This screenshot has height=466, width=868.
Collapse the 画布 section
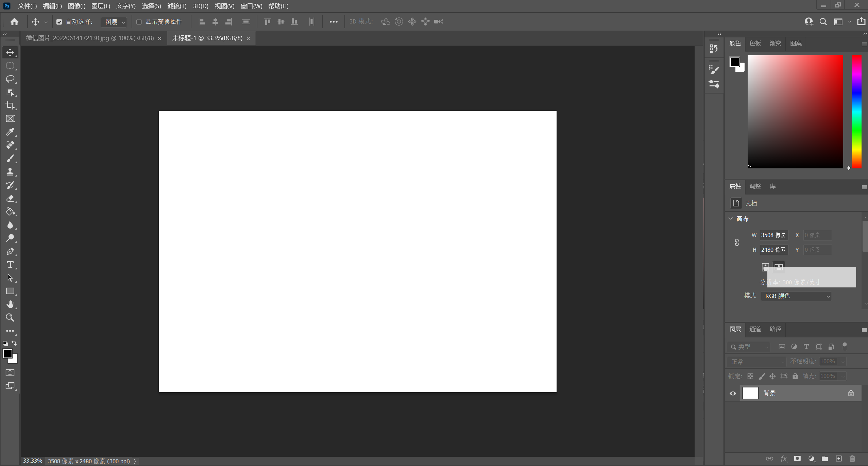[x=731, y=219]
